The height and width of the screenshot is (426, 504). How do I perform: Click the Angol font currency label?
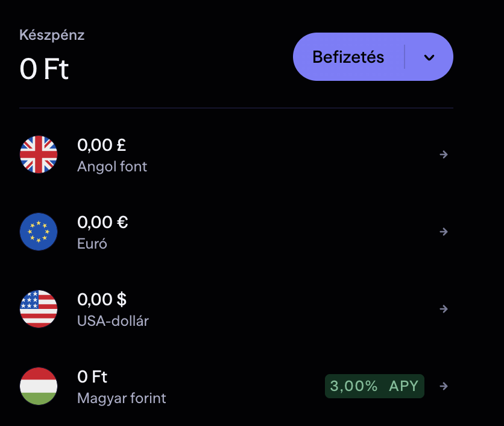[x=112, y=166]
